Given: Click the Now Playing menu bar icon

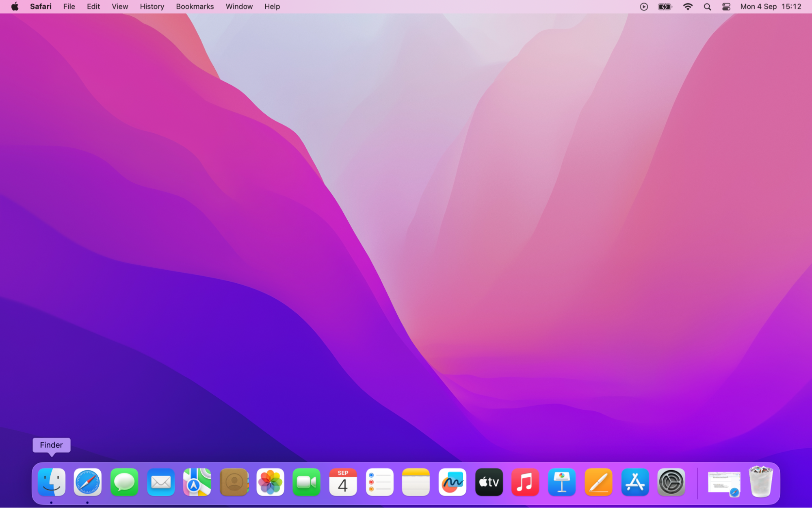Looking at the screenshot, I should click(644, 7).
